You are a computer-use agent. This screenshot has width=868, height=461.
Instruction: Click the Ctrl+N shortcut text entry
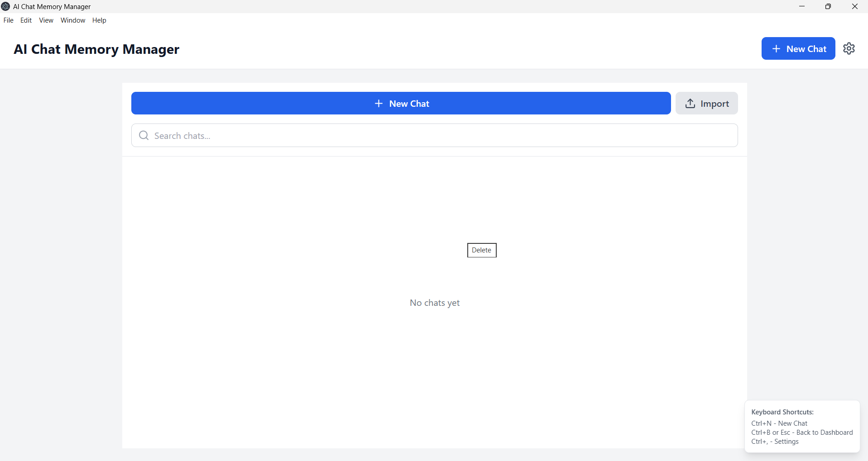(779, 423)
